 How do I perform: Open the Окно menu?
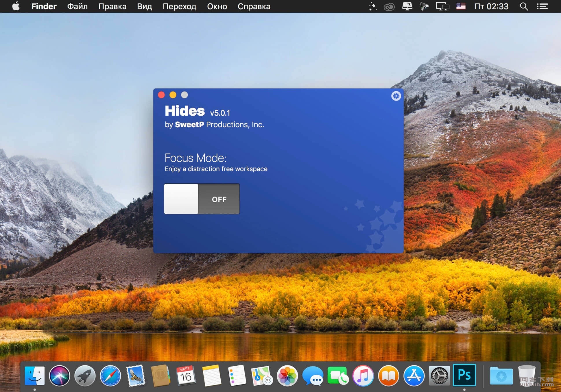click(217, 6)
